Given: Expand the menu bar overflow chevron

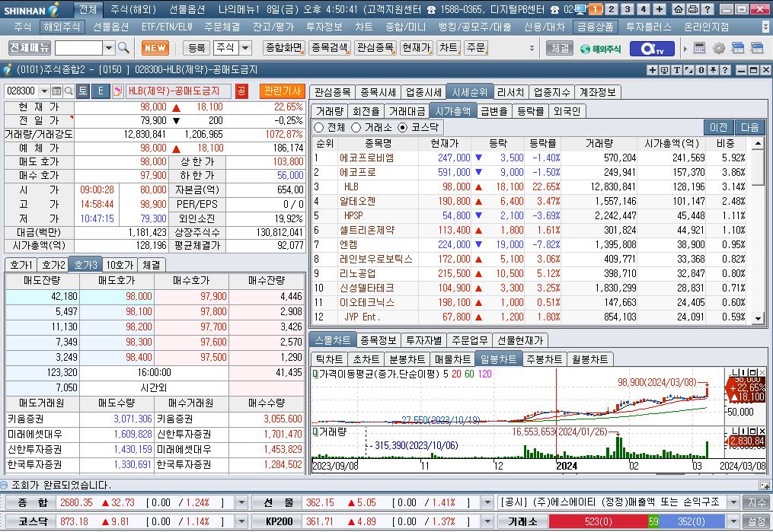Looking at the screenshot, I should (765, 27).
